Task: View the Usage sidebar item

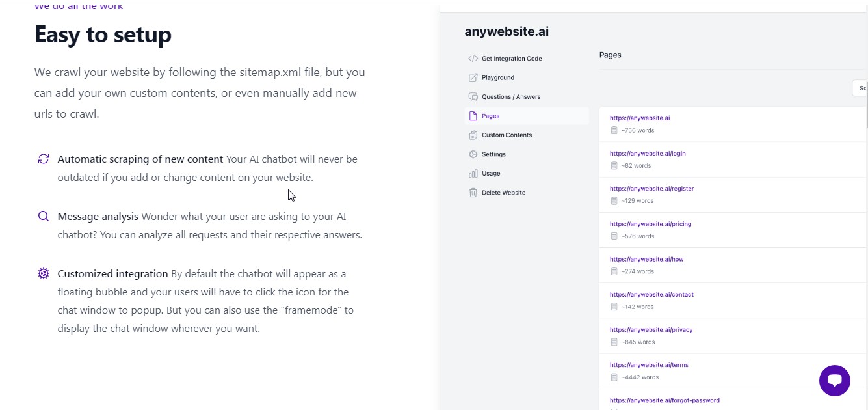Action: pos(528,174)
